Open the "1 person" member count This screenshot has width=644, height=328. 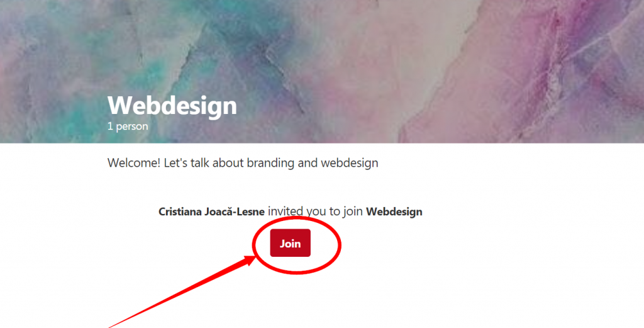tap(128, 127)
